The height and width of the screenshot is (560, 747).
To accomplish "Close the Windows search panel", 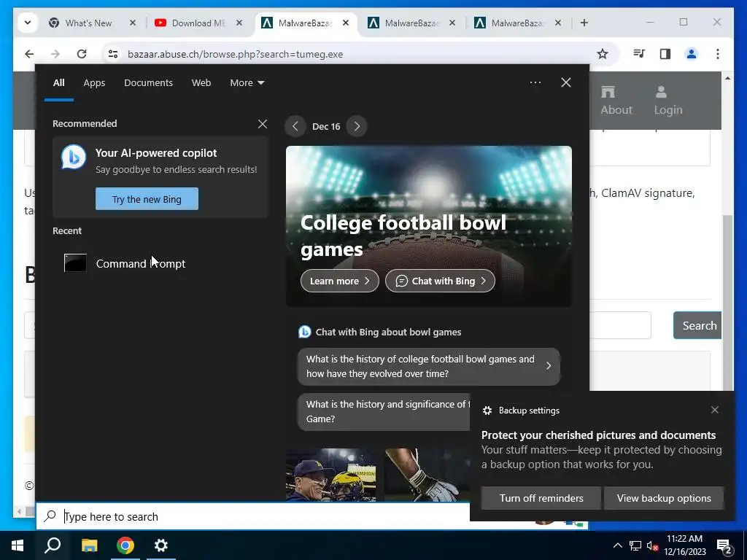I will (566, 82).
